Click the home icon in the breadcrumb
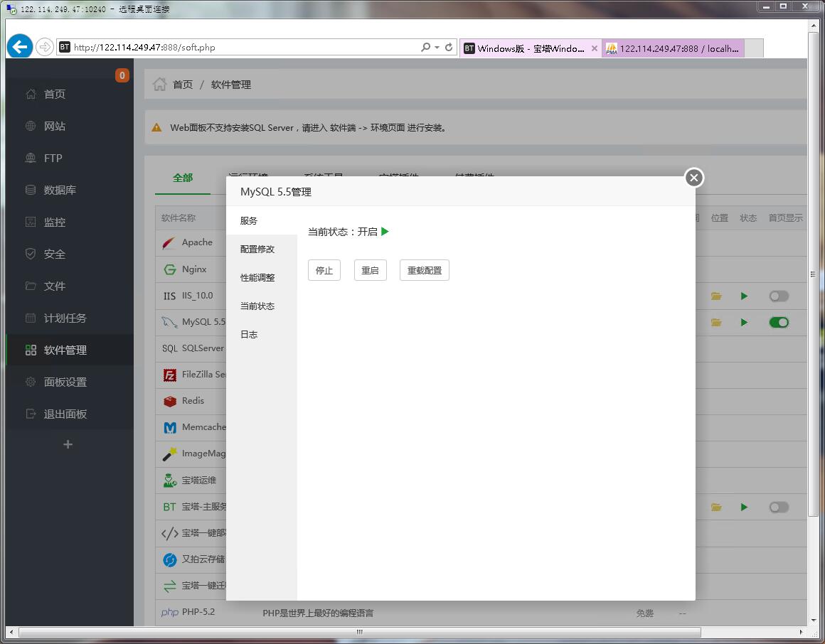 159,84
